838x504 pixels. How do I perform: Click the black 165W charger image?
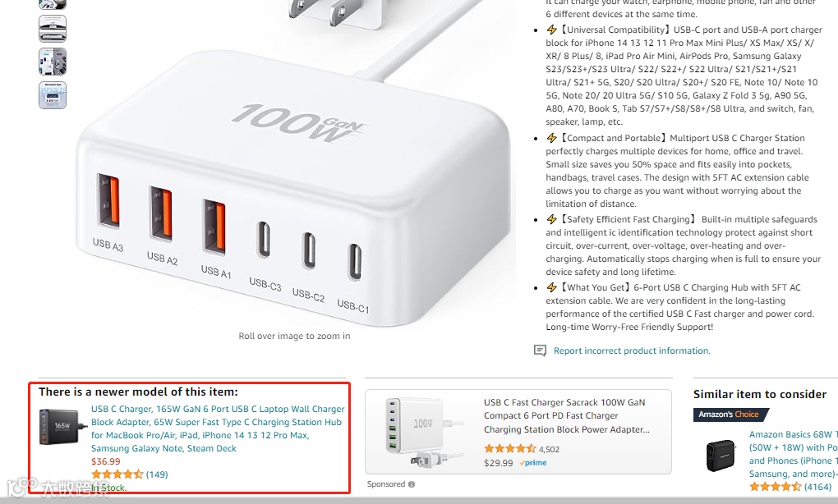[62, 427]
